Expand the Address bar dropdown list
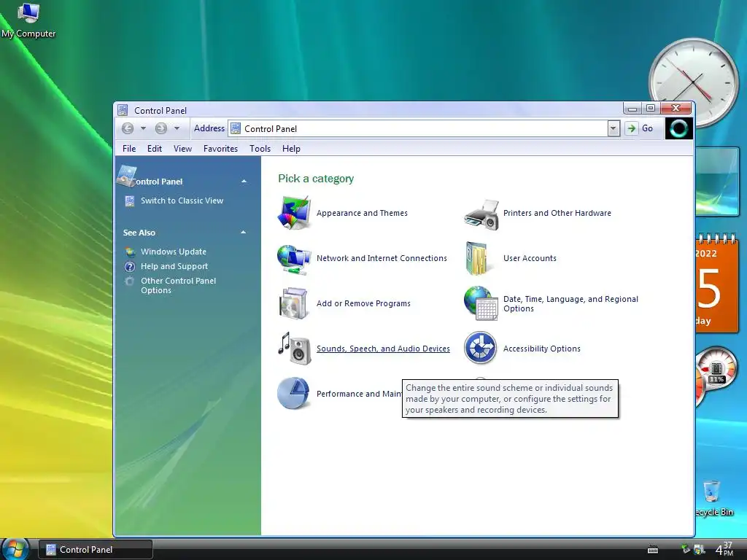747x560 pixels. [614, 128]
